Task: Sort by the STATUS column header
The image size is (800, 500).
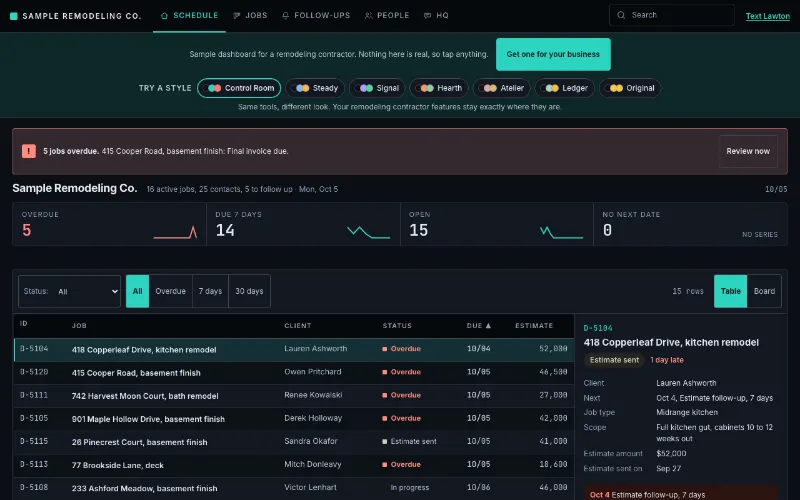Action: pos(397,326)
